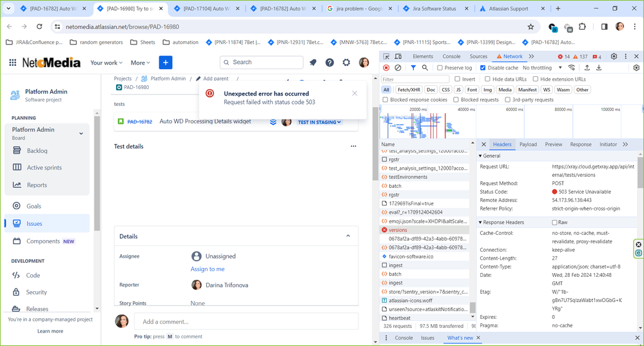644x346 pixels.
Task: Click the Assign to me link
Action: (x=208, y=269)
